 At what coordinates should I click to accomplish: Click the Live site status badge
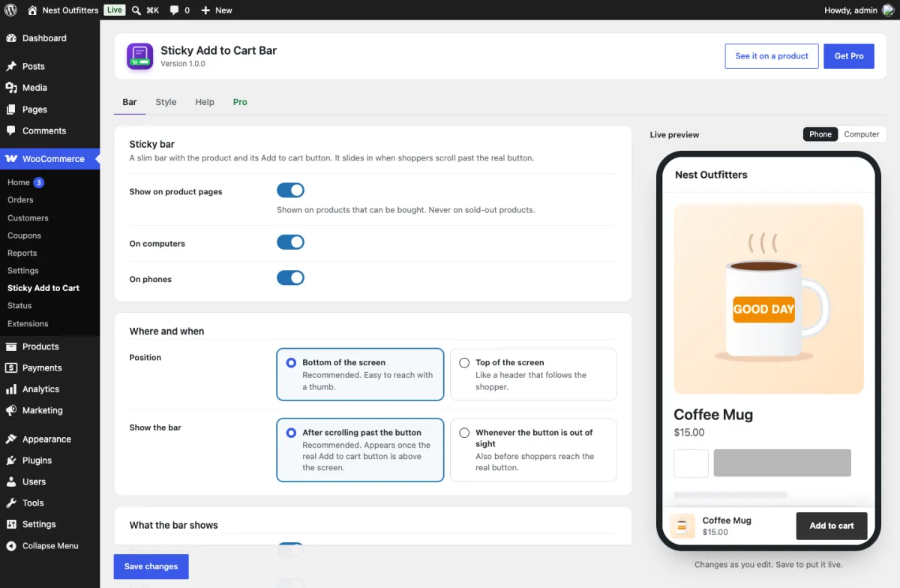click(114, 10)
